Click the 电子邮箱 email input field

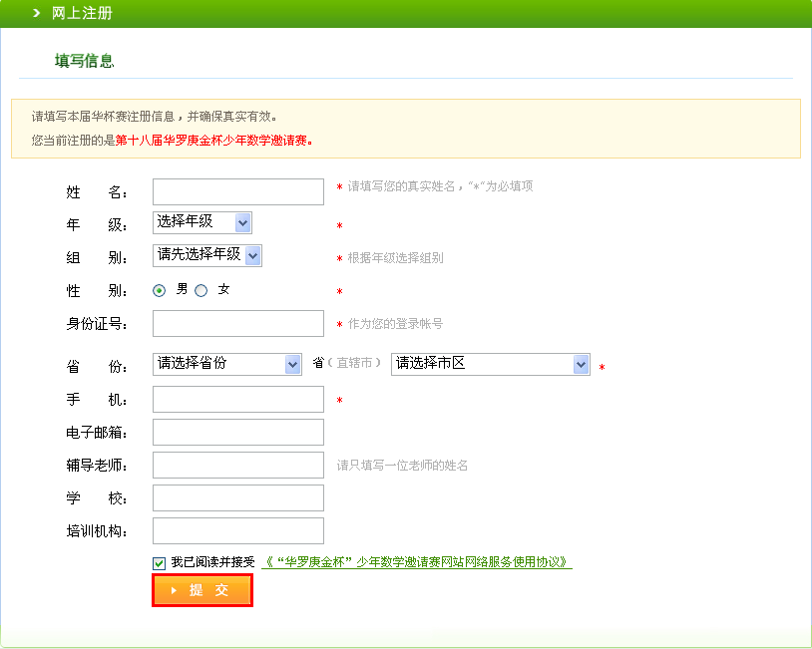pos(237,432)
